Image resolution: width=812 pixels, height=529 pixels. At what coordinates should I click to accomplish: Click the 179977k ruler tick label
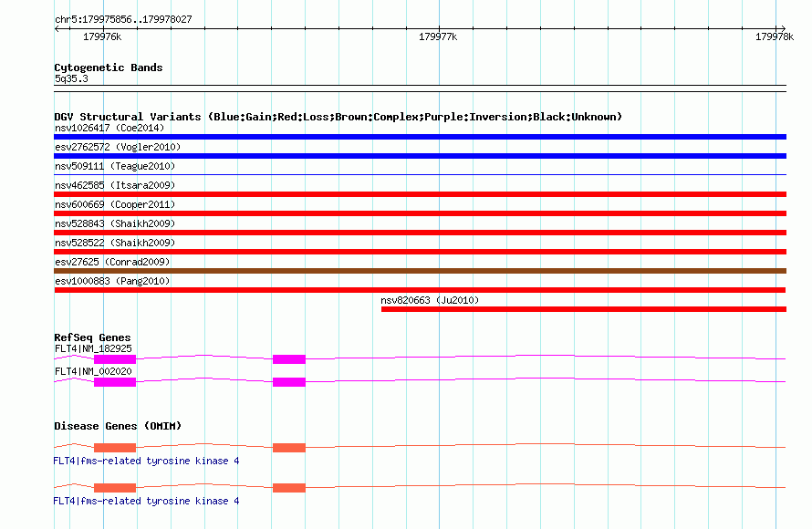(x=438, y=36)
